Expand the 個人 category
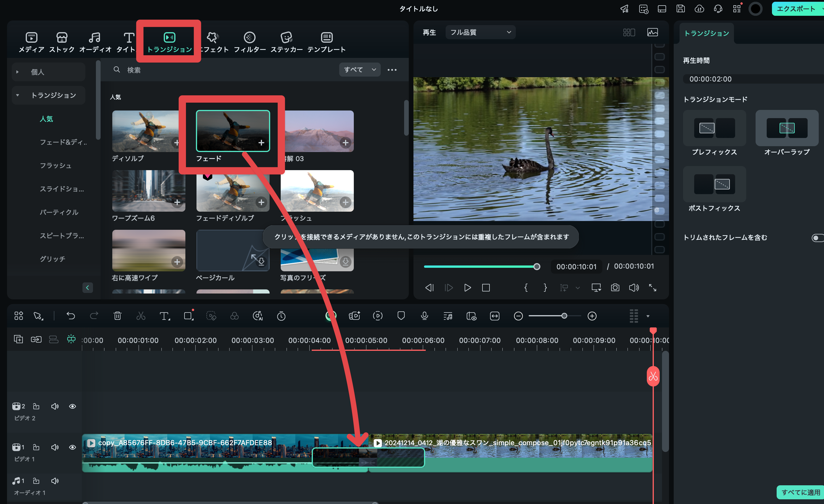The height and width of the screenshot is (504, 824). pos(49,72)
